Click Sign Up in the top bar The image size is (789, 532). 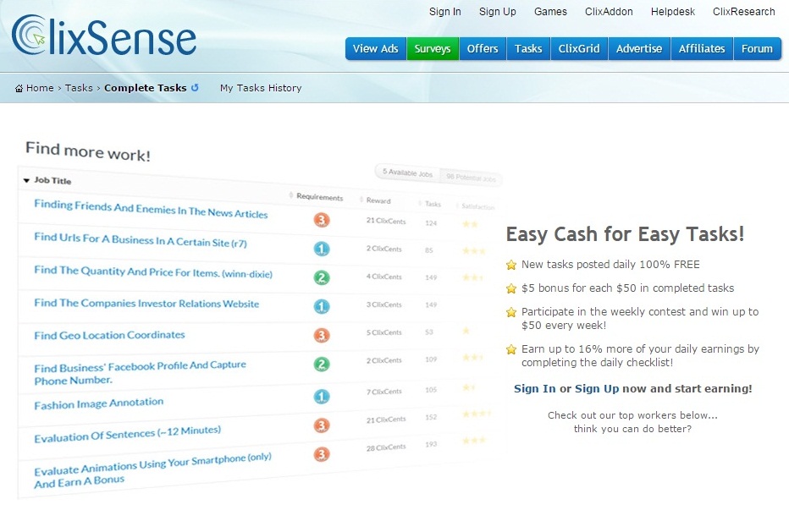(497, 12)
